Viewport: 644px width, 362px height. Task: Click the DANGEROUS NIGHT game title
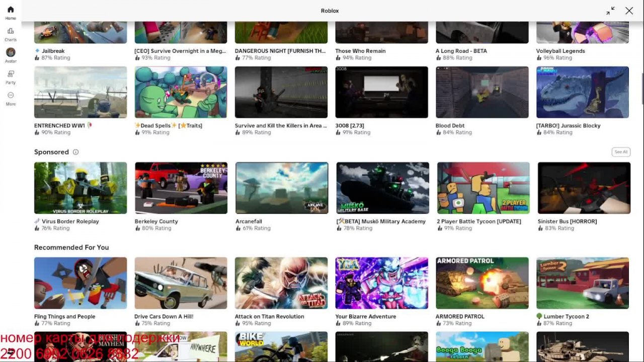(x=280, y=51)
